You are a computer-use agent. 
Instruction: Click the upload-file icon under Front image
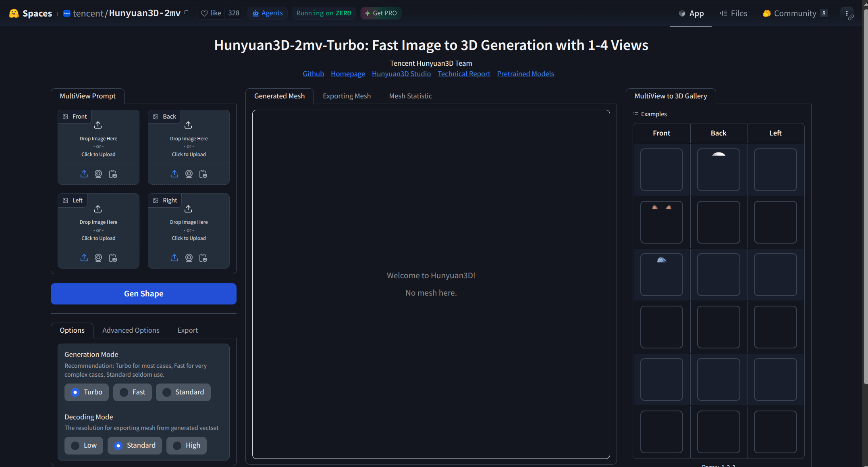[x=84, y=174]
